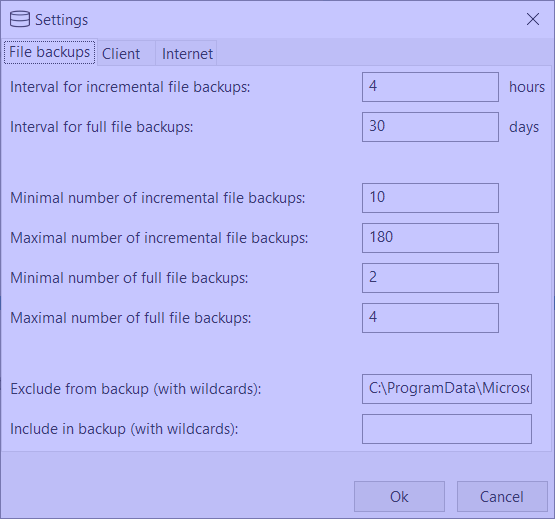Click the minimal incremental file backups field
Screen dimensions: 555x519
[x=430, y=198]
